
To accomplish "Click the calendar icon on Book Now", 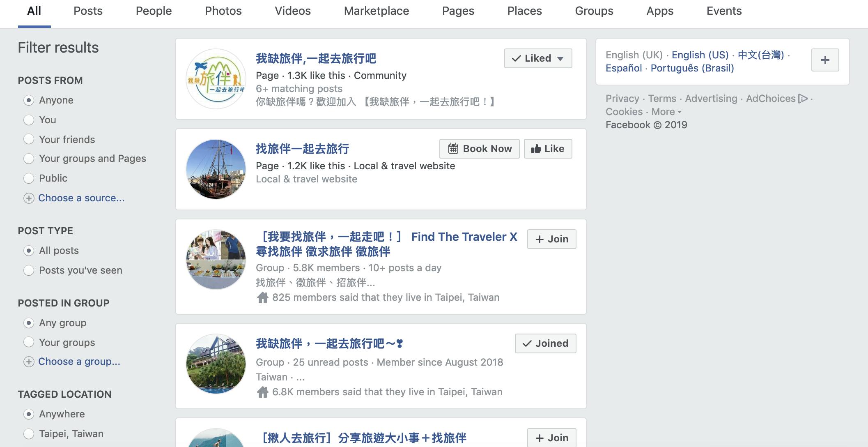I will point(453,149).
